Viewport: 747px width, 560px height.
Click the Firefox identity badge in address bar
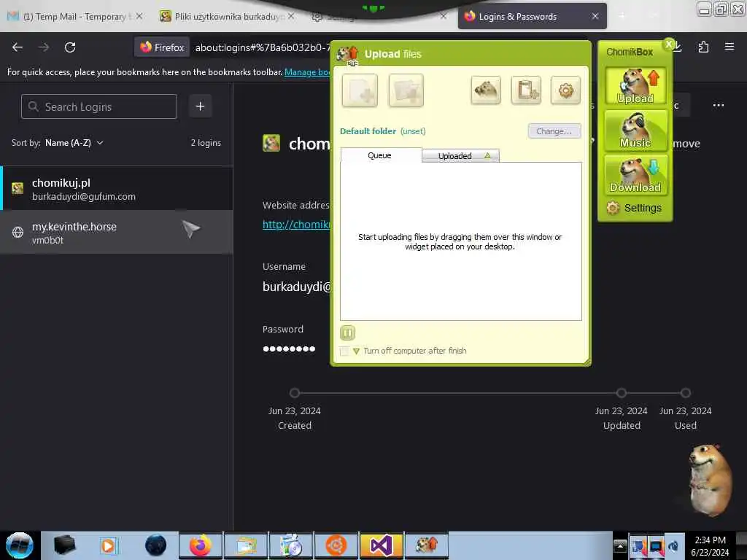[162, 47]
